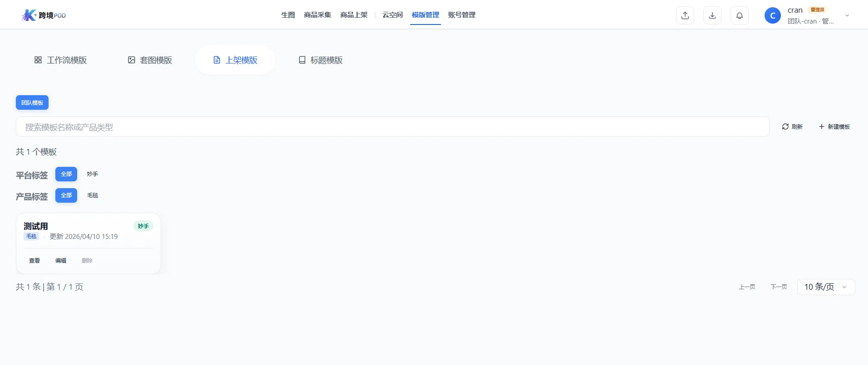Viewport: 868px width, 365px height.
Task: Open 云空间 in top navigation
Action: coord(392,15)
